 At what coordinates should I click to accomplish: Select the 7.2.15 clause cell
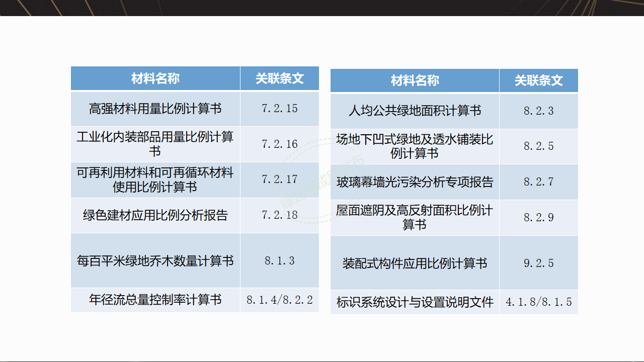click(280, 109)
